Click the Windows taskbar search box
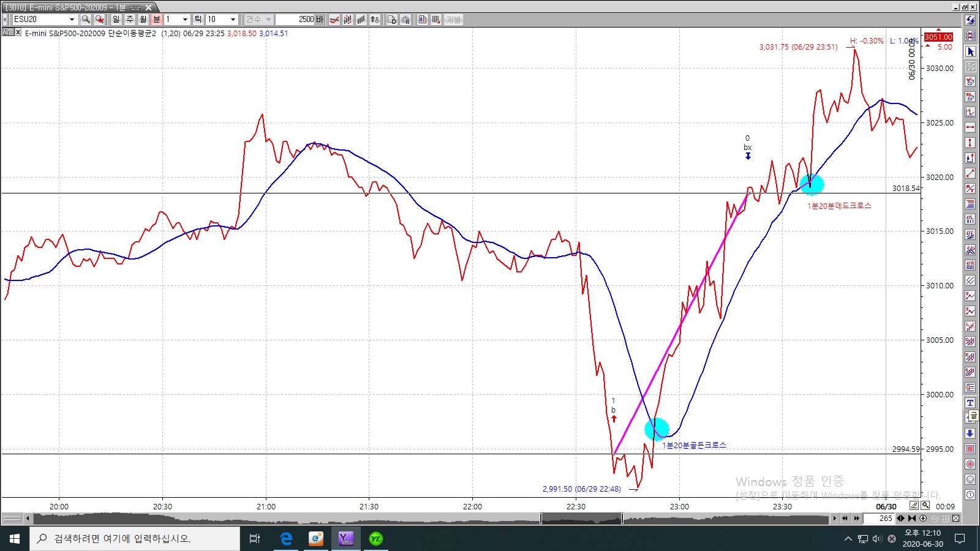Screen dimensions: 980x551 (x=135, y=539)
